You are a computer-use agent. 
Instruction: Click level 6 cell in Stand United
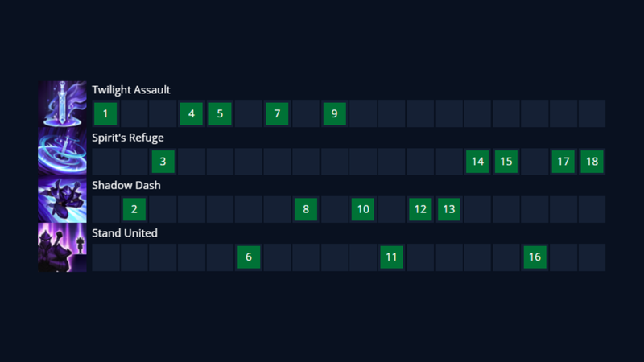249,257
